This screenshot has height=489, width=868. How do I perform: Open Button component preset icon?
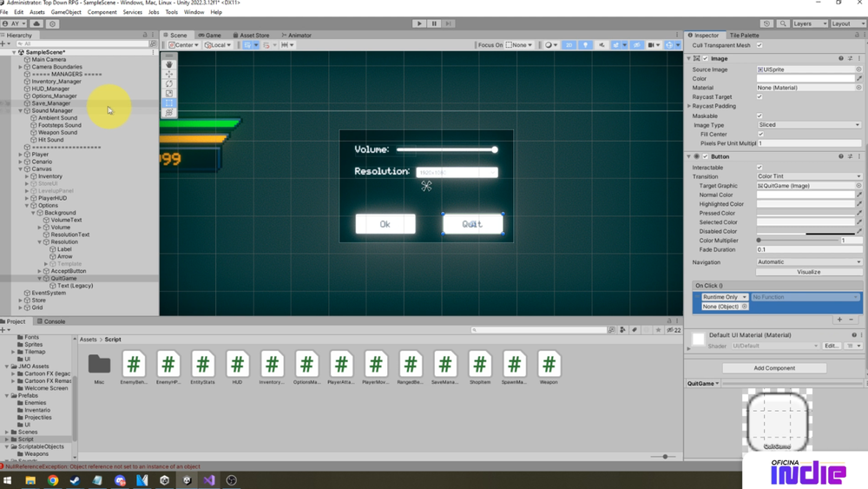coord(851,156)
